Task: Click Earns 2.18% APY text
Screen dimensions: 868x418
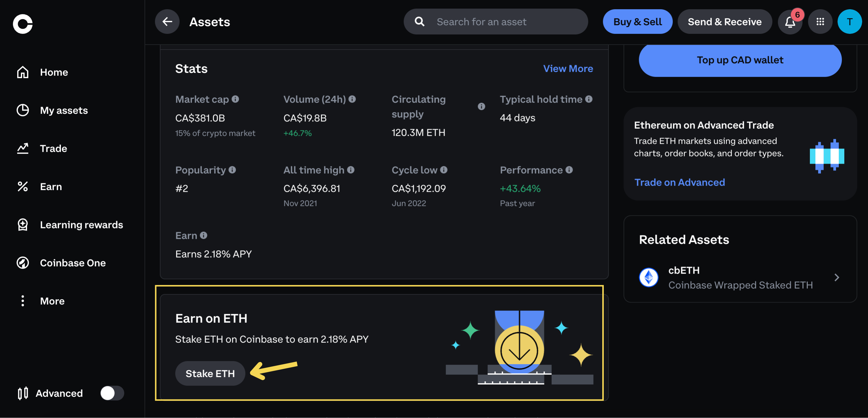Action: [x=213, y=254]
